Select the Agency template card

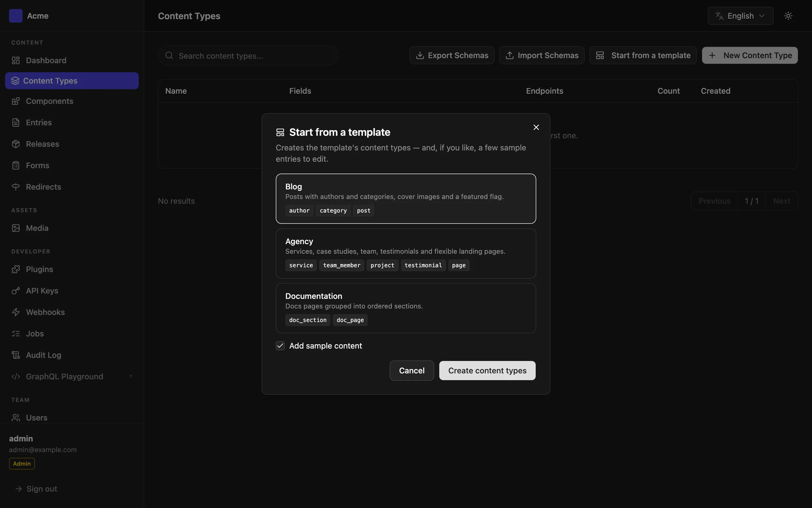pyautogui.click(x=406, y=253)
